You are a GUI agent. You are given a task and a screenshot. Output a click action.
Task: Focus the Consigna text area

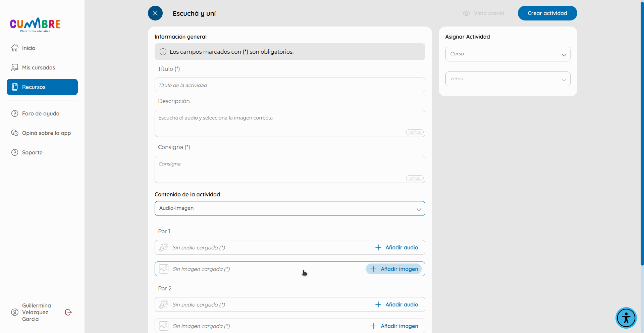click(x=290, y=169)
